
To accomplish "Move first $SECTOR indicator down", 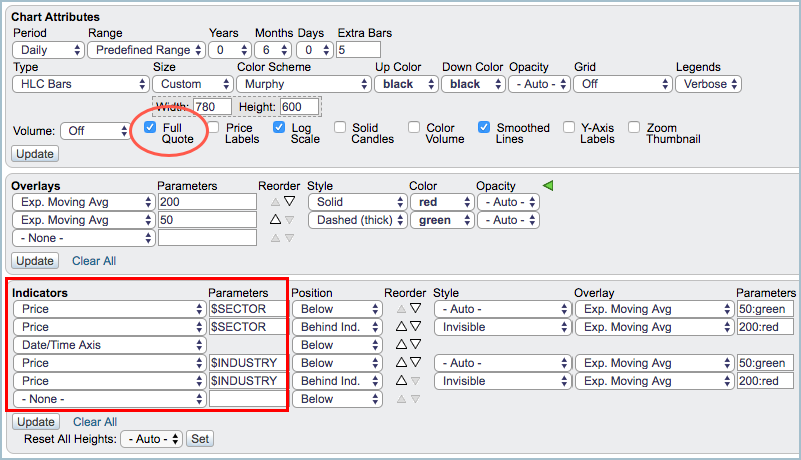I will [x=415, y=309].
